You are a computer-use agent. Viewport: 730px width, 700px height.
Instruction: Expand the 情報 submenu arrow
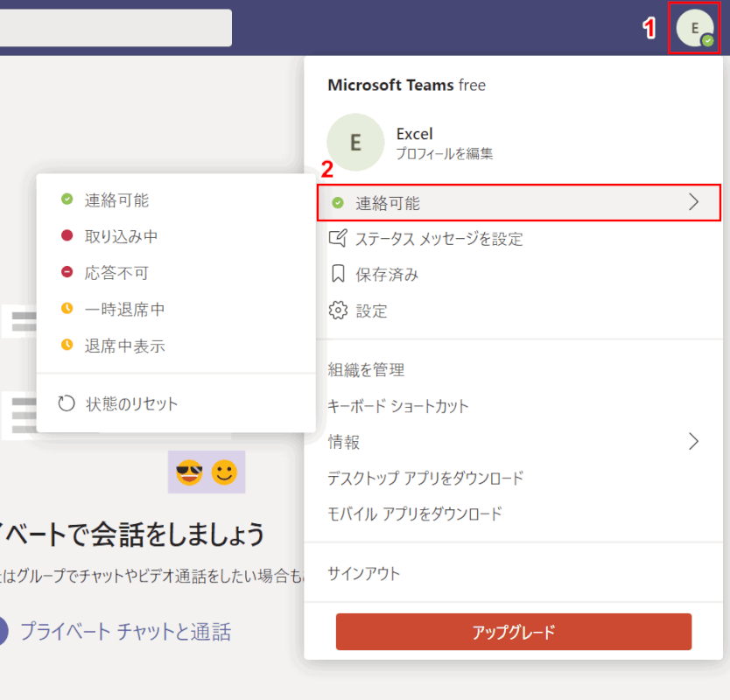pyautogui.click(x=694, y=443)
